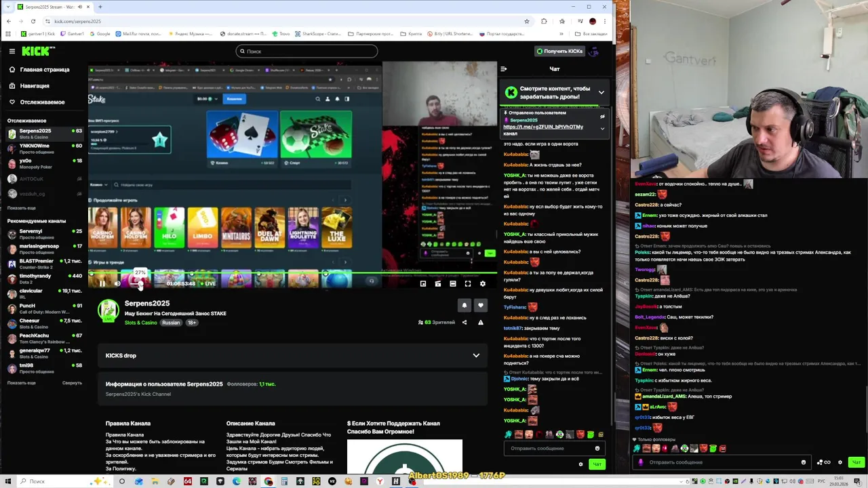Enter fullscreen in the video player
Viewport: 868px width, 488px height.
[467, 284]
